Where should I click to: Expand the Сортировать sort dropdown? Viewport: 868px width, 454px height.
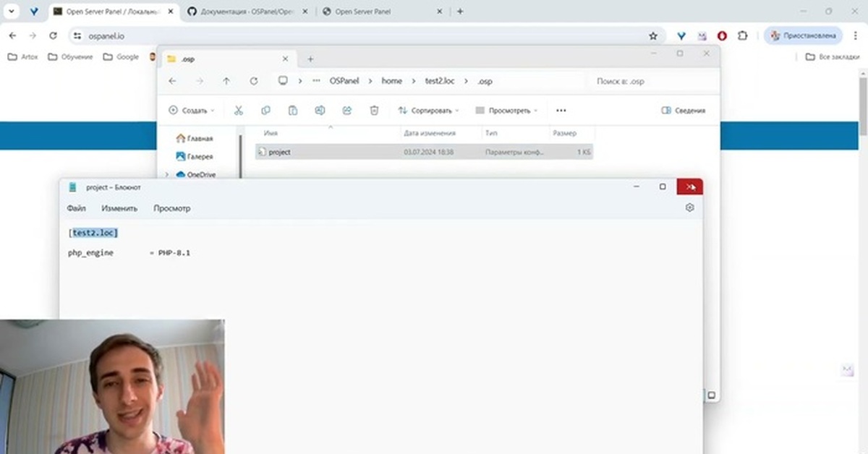429,111
